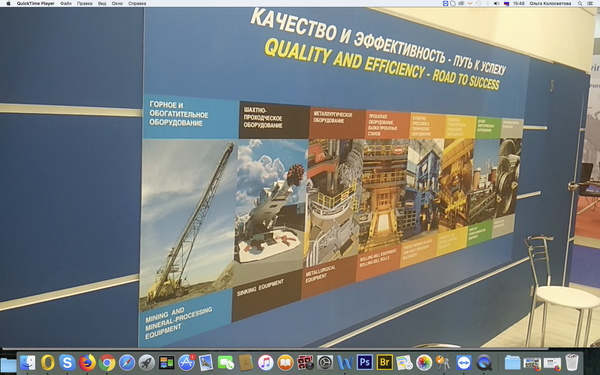
Task: Open FaceTime in the Dock
Action: 226,362
